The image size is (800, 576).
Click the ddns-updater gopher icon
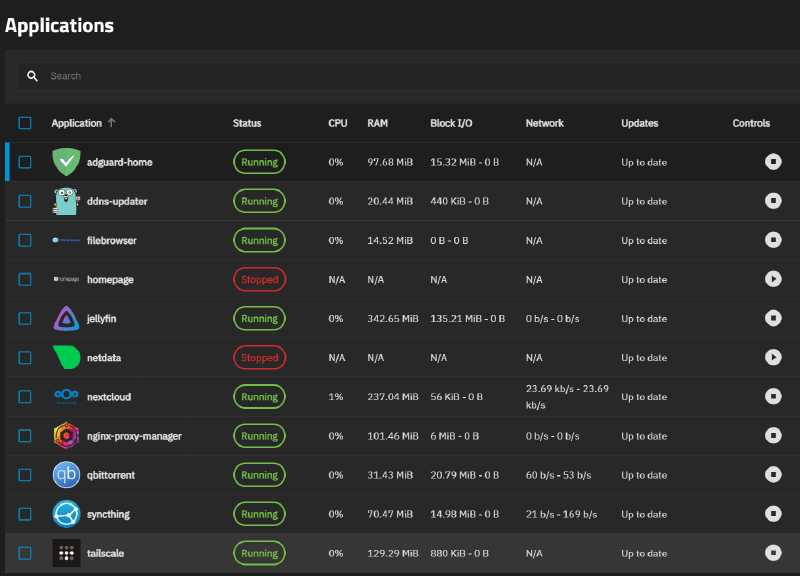click(x=66, y=201)
